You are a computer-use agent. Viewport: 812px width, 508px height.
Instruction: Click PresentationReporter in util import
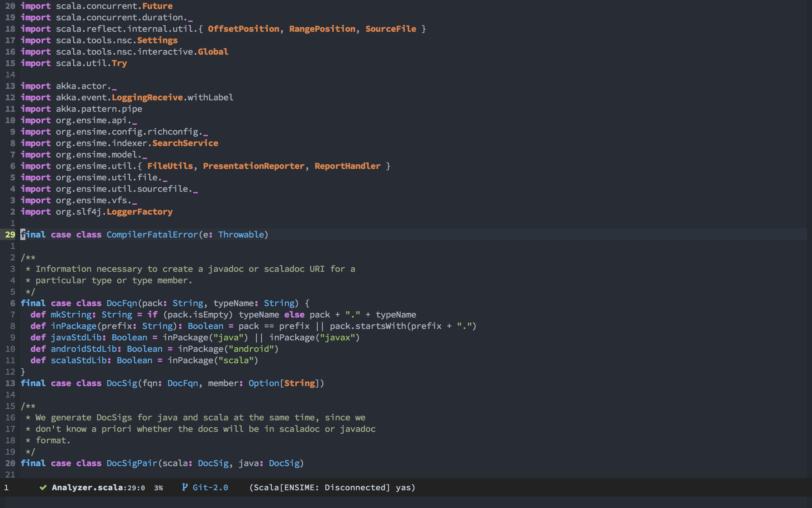pyautogui.click(x=254, y=166)
